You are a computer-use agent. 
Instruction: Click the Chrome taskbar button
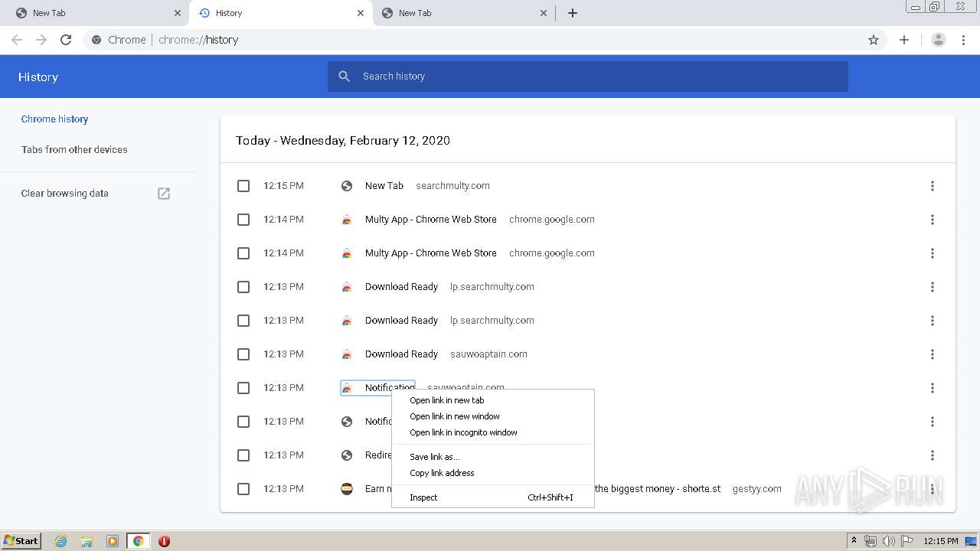coord(138,541)
